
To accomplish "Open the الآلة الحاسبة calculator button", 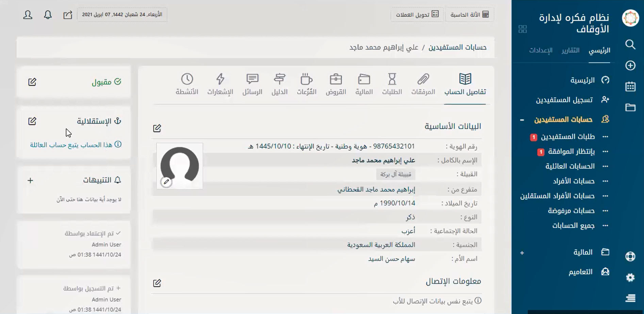I will tap(469, 15).
